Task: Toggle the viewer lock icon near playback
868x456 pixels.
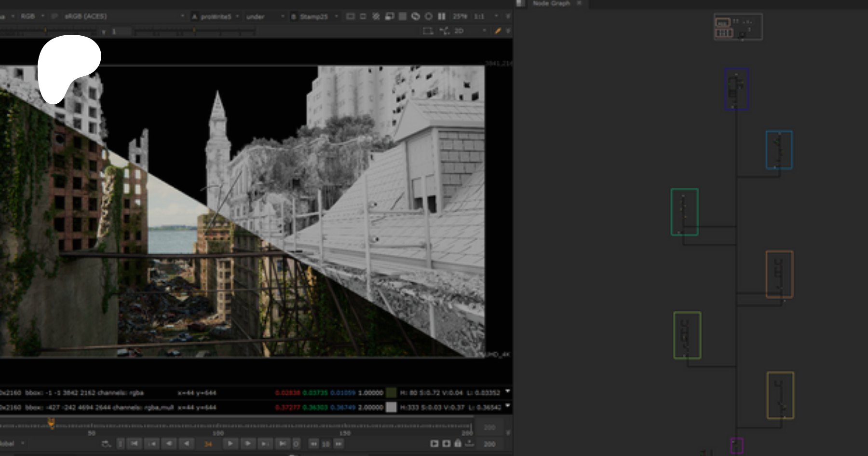Action: click(458, 443)
